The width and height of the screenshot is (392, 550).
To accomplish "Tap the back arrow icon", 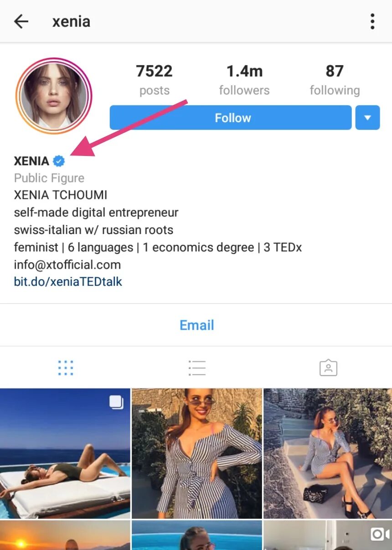I will (x=21, y=21).
